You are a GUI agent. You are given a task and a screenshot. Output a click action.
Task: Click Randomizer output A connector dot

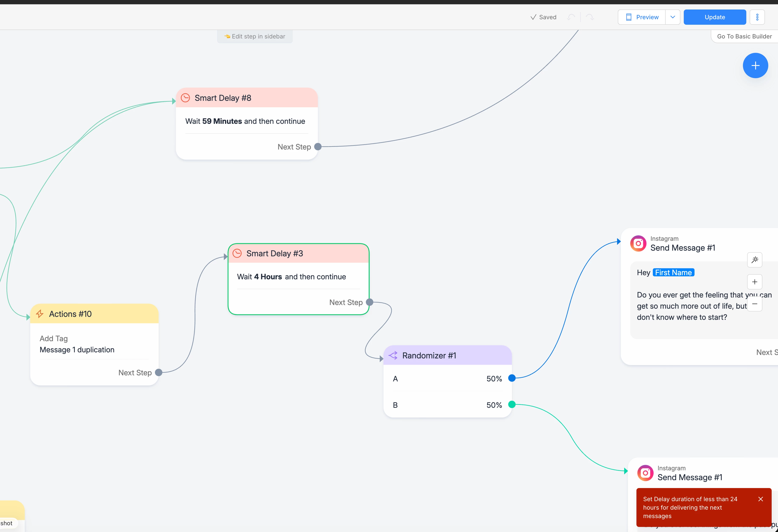pos(512,378)
